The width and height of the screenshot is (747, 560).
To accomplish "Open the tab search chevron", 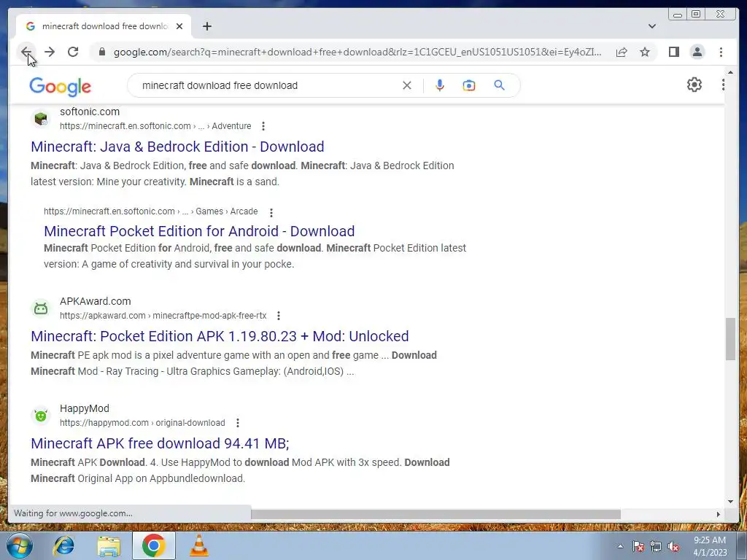I will coord(651,26).
